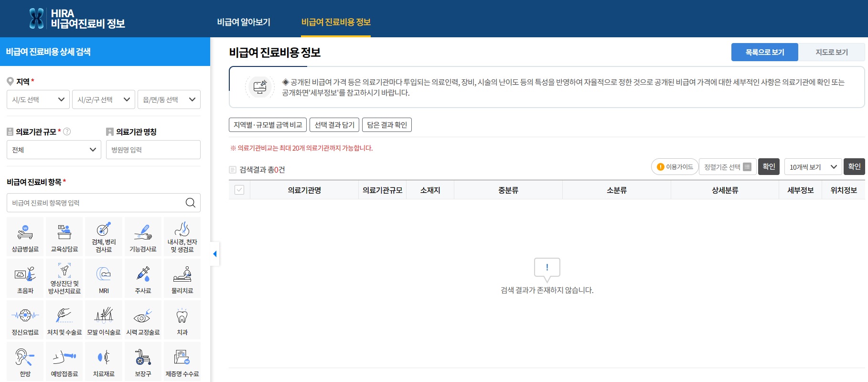Click the 검색결과 총0건 text
The height and width of the screenshot is (382, 868).
pyautogui.click(x=262, y=170)
